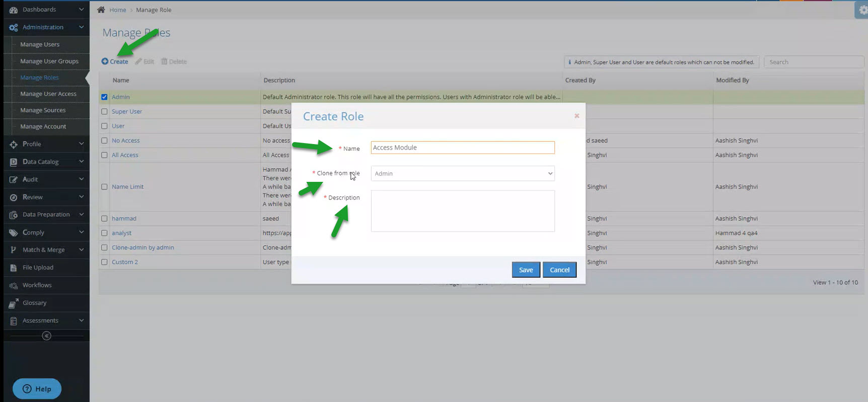Screen dimensions: 868x402
Task: Expand the Profile menu chevron
Action: coord(81,144)
